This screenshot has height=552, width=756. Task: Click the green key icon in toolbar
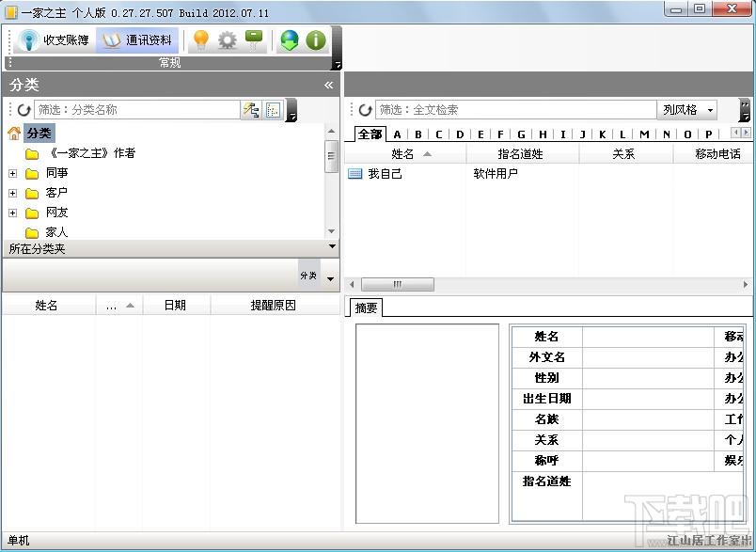click(254, 40)
